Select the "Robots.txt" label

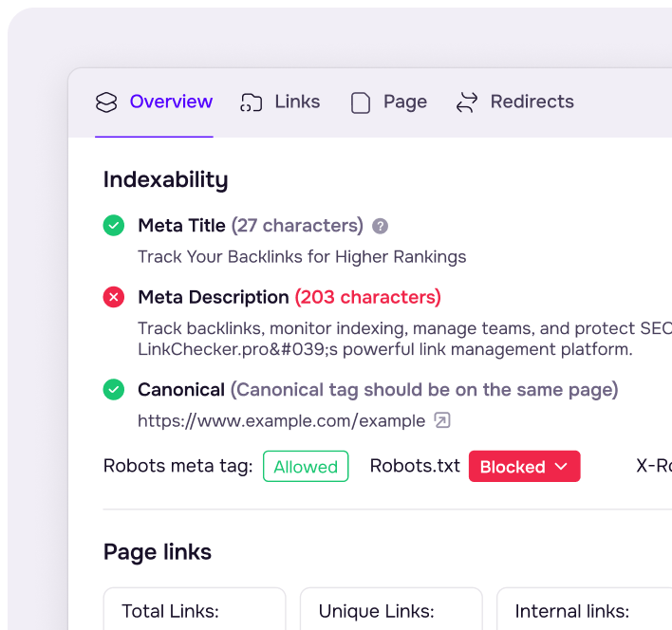(415, 466)
